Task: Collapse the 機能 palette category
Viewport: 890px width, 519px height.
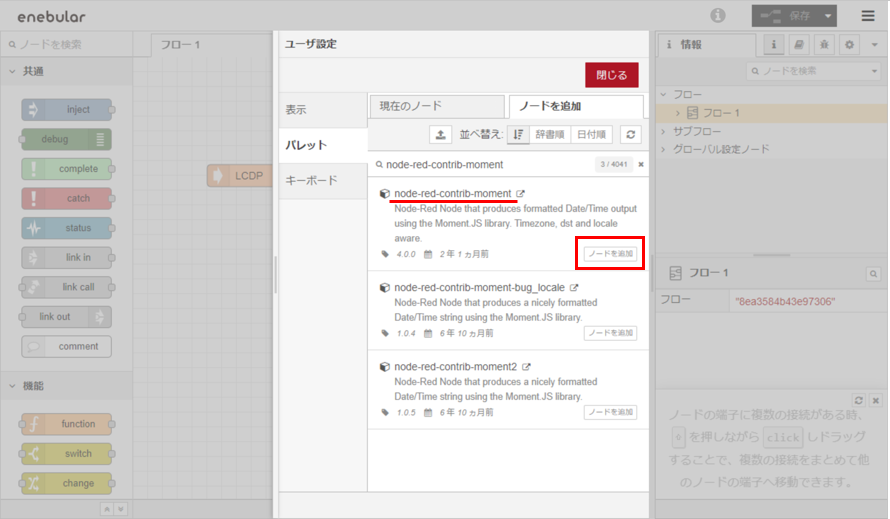Action: pos(66,386)
